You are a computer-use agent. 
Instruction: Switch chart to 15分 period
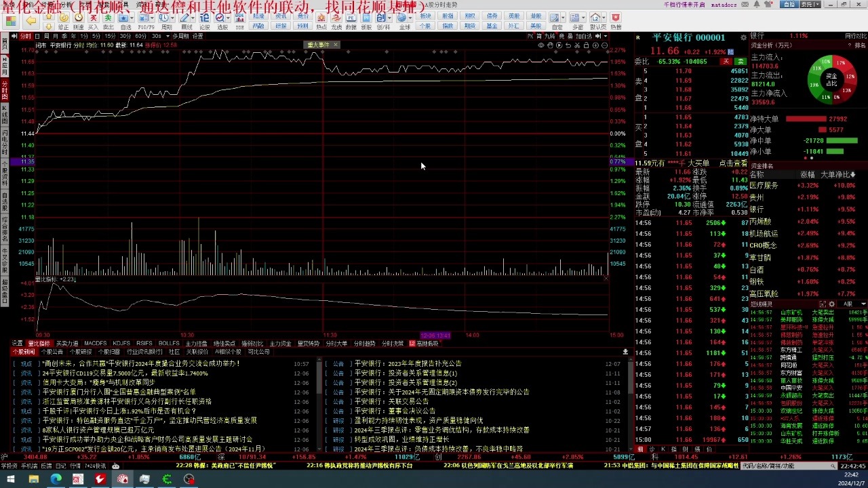(108, 36)
